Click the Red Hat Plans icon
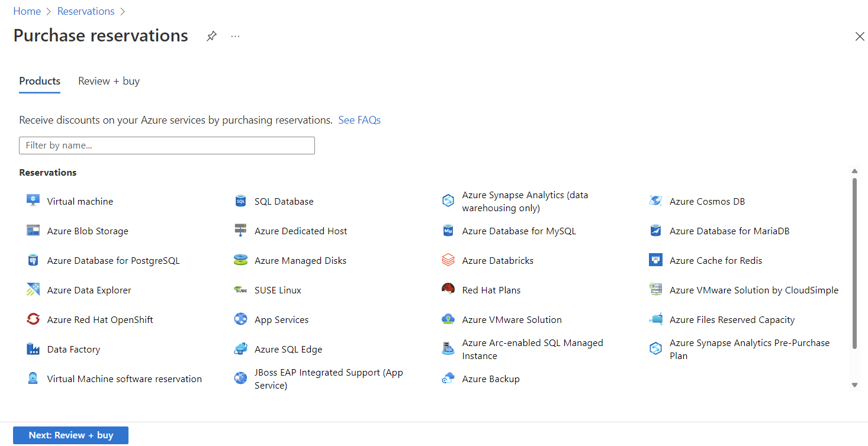 (448, 289)
